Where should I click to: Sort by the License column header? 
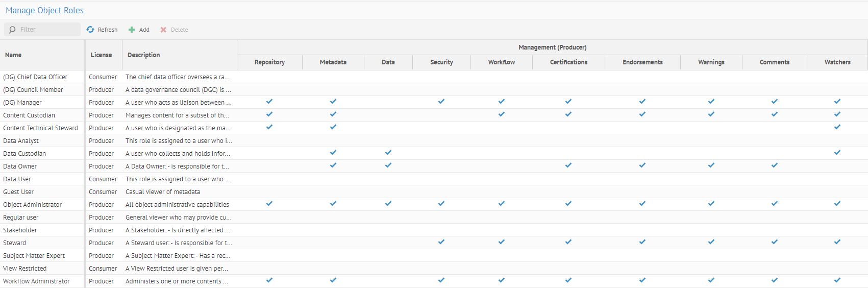click(x=101, y=55)
